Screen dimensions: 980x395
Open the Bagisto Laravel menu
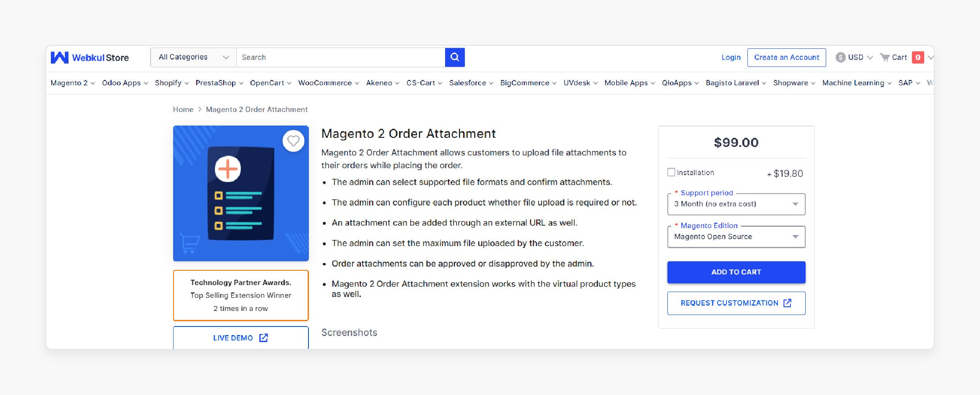coord(736,83)
